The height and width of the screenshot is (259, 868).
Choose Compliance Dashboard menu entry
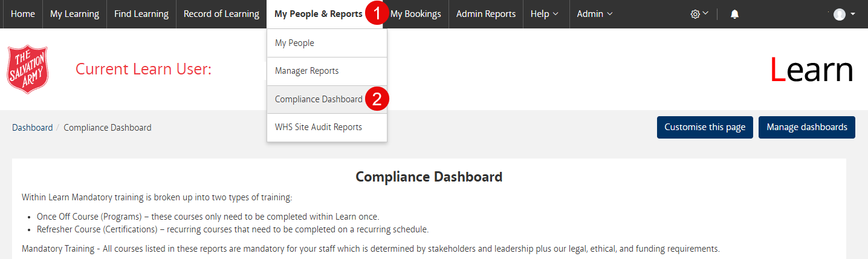(327, 99)
